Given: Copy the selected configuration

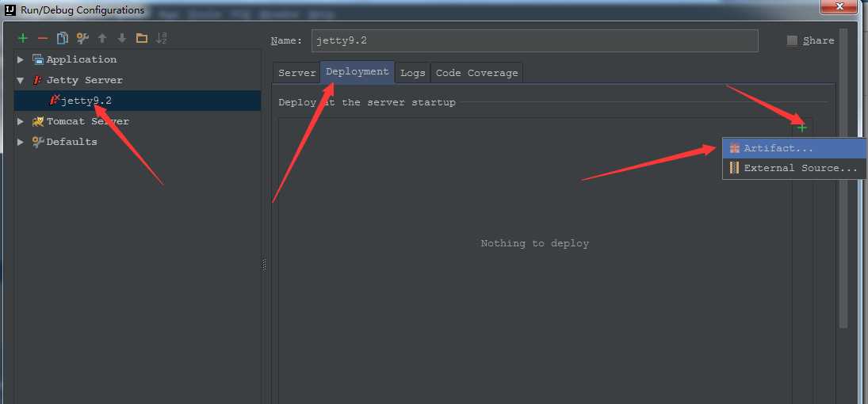Looking at the screenshot, I should pos(63,38).
